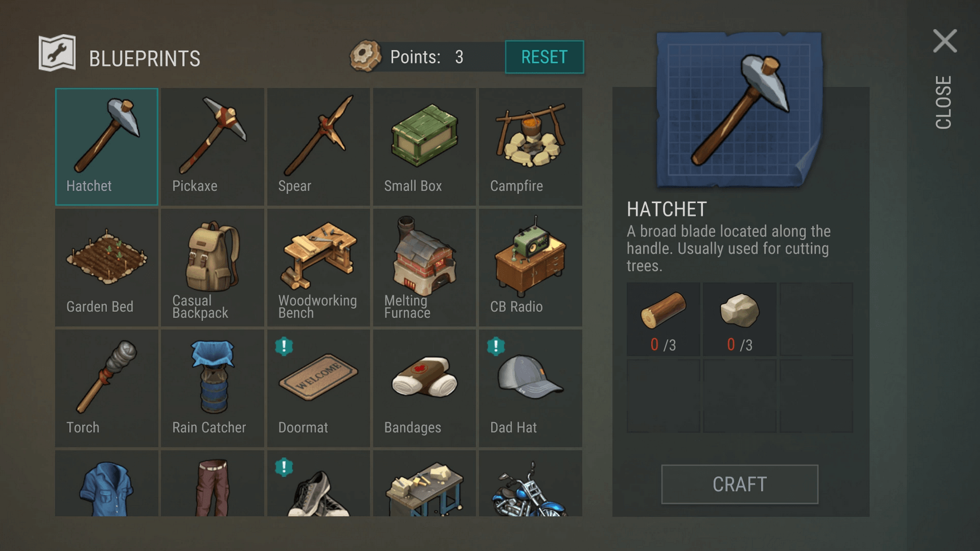This screenshot has width=980, height=551.
Task: Select the Pickaxe blueprint
Action: pyautogui.click(x=212, y=146)
